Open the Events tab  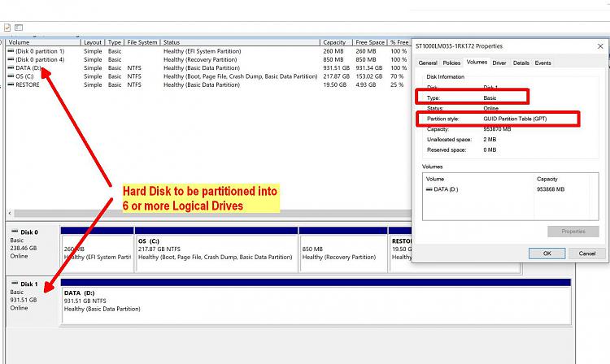click(x=542, y=63)
